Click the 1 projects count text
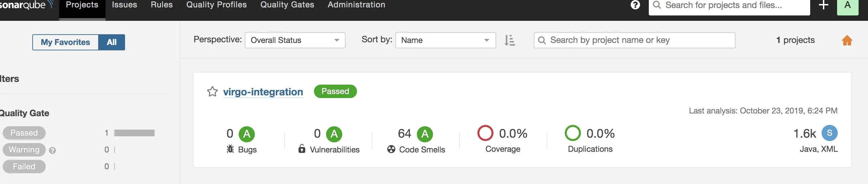868x184 pixels. click(x=795, y=40)
